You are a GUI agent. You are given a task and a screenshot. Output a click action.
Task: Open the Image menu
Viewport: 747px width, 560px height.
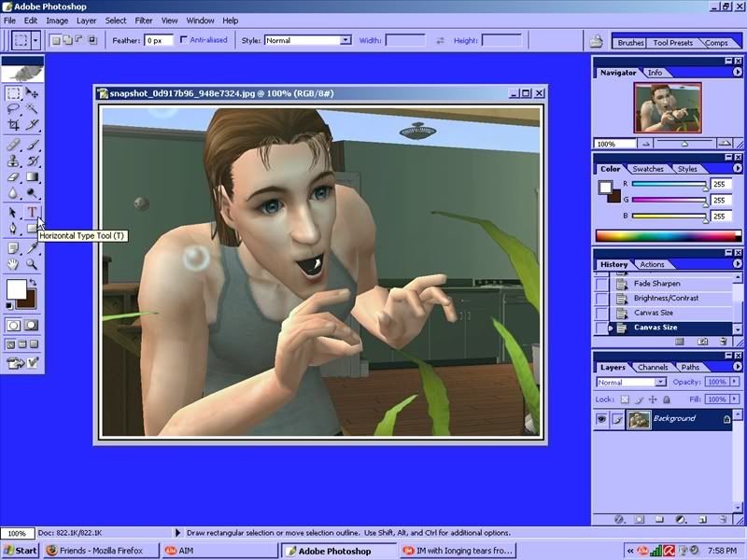click(x=57, y=21)
